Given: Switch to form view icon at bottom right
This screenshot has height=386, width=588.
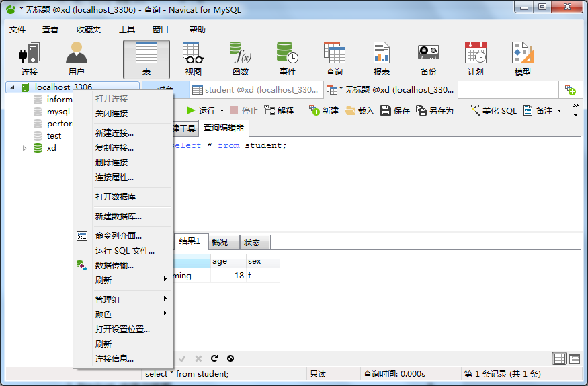Looking at the screenshot, I should 575,358.
